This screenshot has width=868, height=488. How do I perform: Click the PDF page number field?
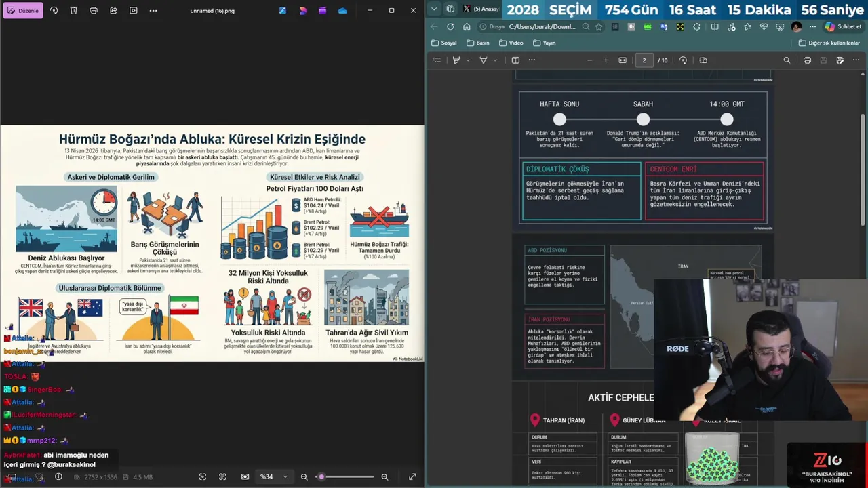pyautogui.click(x=644, y=60)
